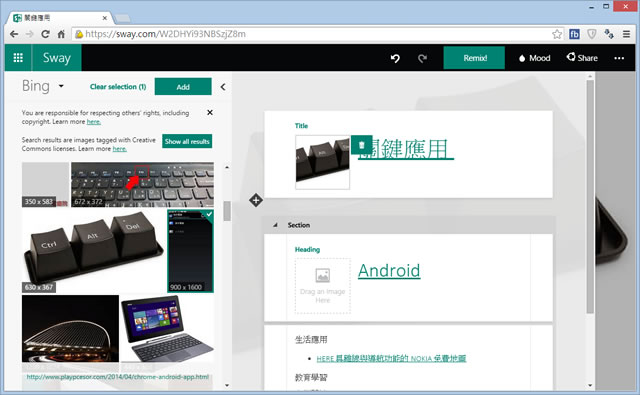Viewport: 640px width, 395px height.
Task: Select the night bridge image result
Action: (x=70, y=329)
